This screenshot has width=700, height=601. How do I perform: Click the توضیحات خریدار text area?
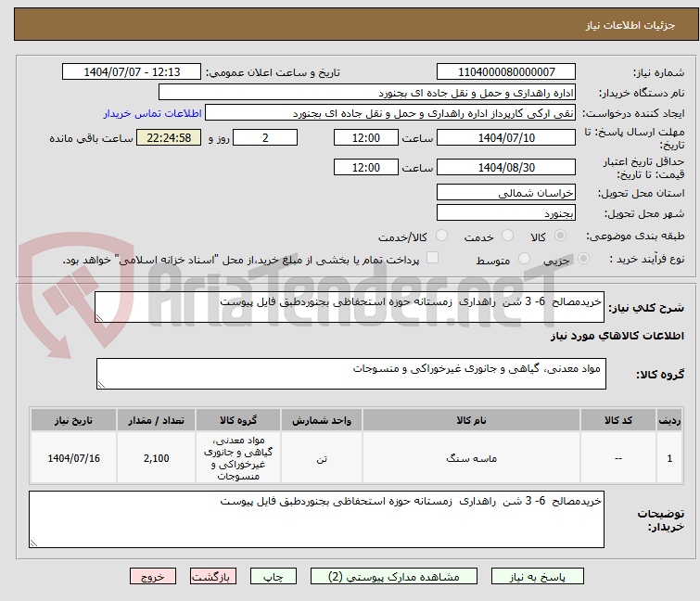click(316, 519)
